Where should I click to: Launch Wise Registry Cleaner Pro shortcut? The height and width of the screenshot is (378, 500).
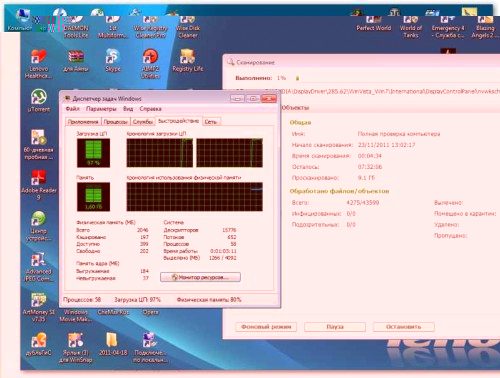click(150, 27)
